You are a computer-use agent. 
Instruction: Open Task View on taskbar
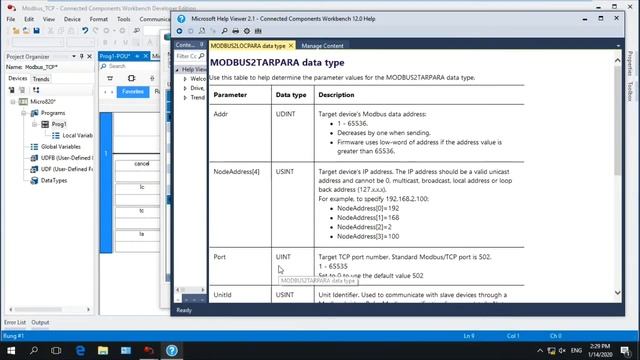click(x=56, y=351)
